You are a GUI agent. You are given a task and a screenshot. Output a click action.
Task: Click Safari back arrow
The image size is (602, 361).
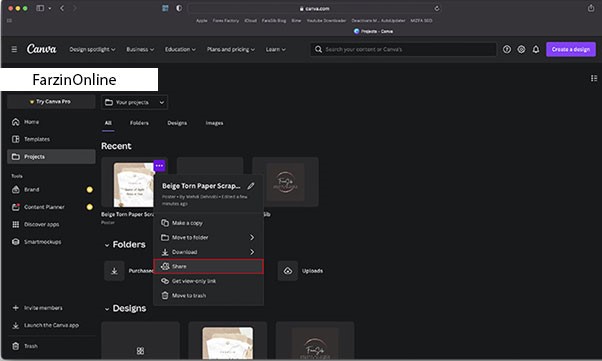(x=62, y=8)
